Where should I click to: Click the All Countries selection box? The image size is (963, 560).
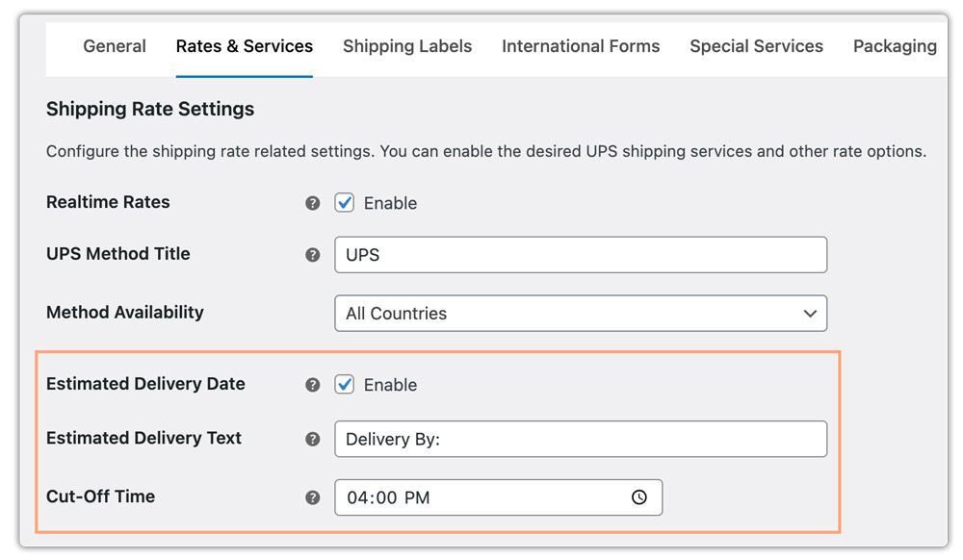click(581, 313)
